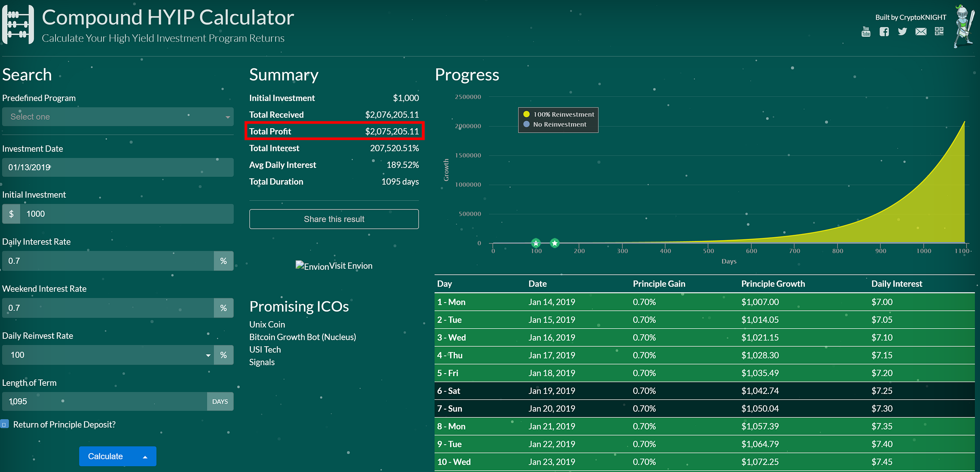Image resolution: width=980 pixels, height=472 pixels.
Task: Click the Principle Growth column header
Action: click(773, 284)
